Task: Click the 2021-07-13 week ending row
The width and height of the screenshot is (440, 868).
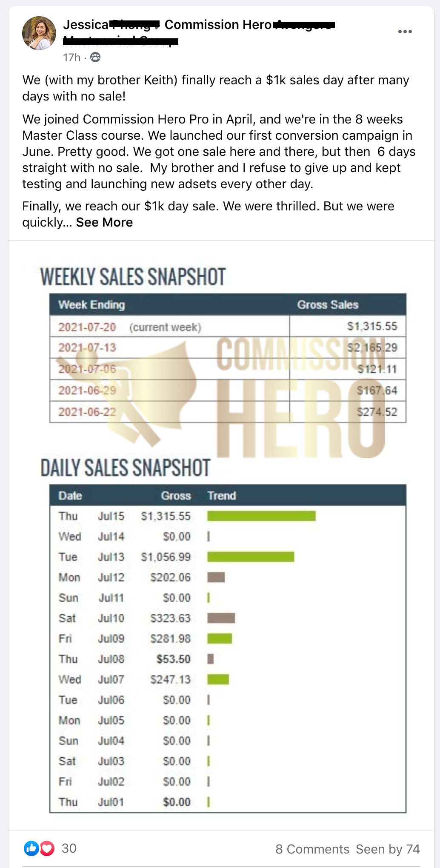Action: [228, 348]
